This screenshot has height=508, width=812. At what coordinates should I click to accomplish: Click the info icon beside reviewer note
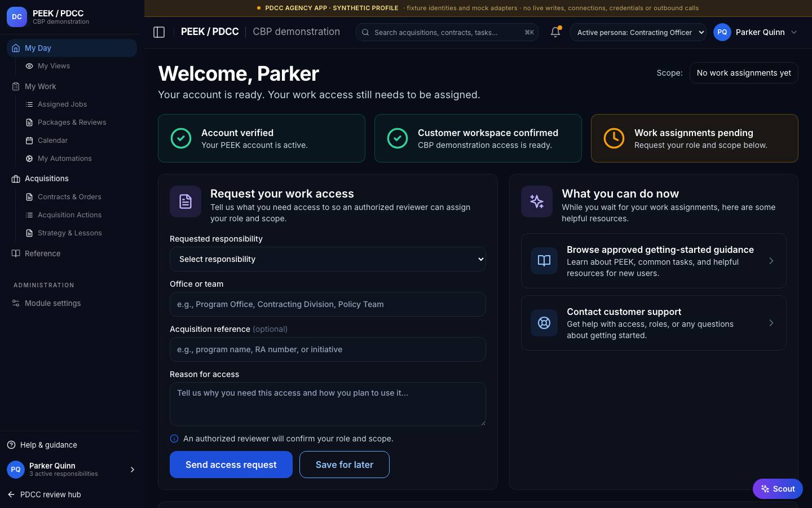(x=174, y=439)
